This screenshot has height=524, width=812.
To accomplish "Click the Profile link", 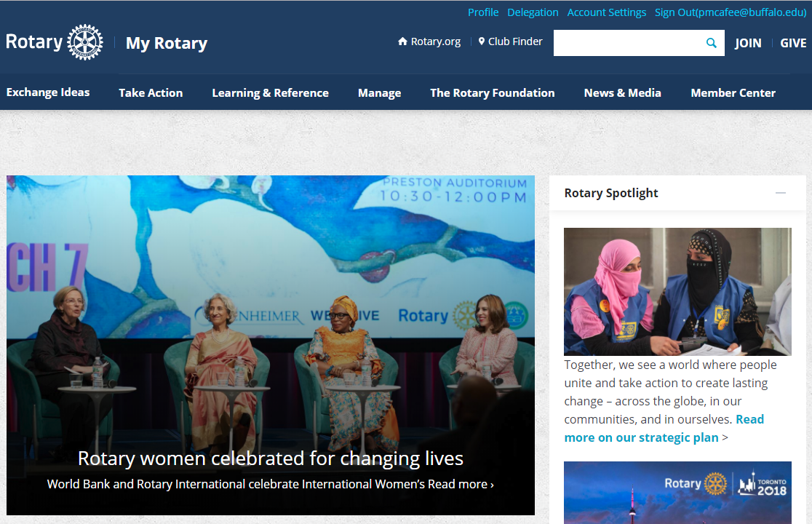I will tap(483, 12).
